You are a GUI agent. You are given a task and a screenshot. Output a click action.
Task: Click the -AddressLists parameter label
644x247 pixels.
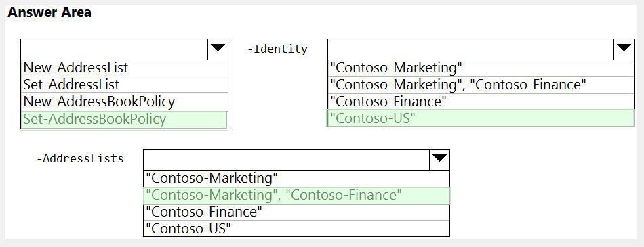pos(80,158)
